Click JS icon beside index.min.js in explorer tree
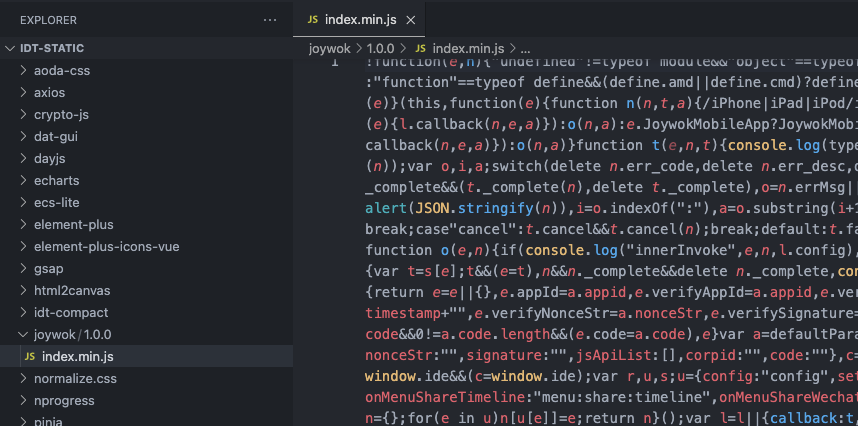Viewport: 858px width, 426px height. coord(30,357)
